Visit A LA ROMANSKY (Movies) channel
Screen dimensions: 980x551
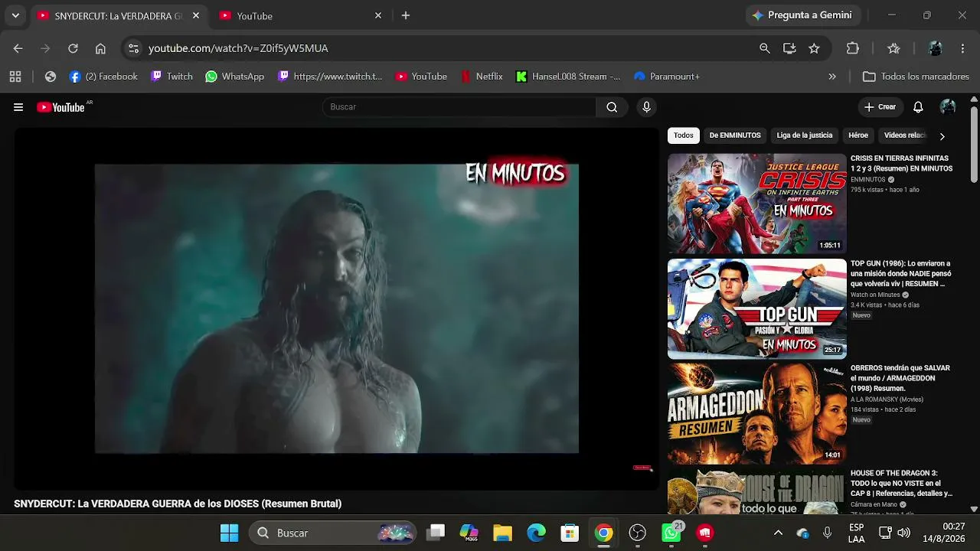point(887,399)
